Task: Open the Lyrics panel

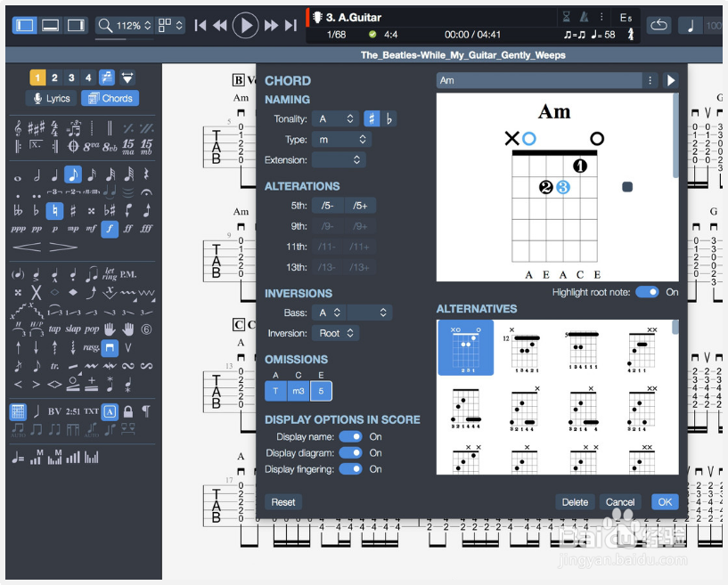Action: pyautogui.click(x=51, y=98)
